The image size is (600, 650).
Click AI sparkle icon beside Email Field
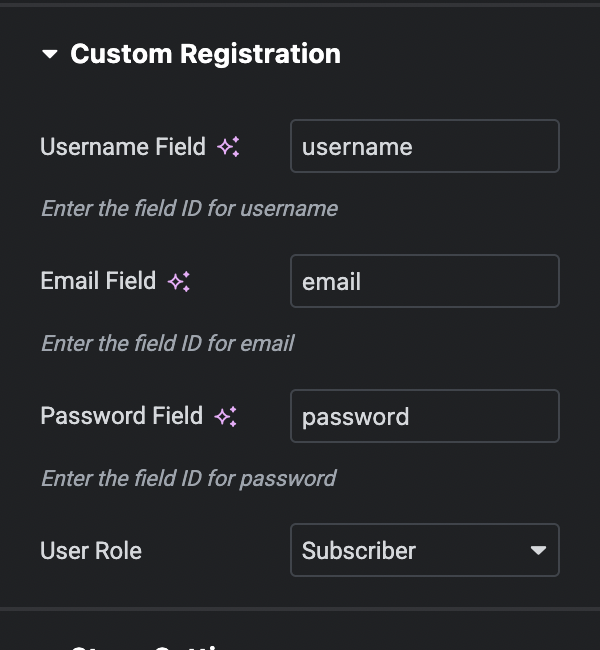[x=179, y=282]
